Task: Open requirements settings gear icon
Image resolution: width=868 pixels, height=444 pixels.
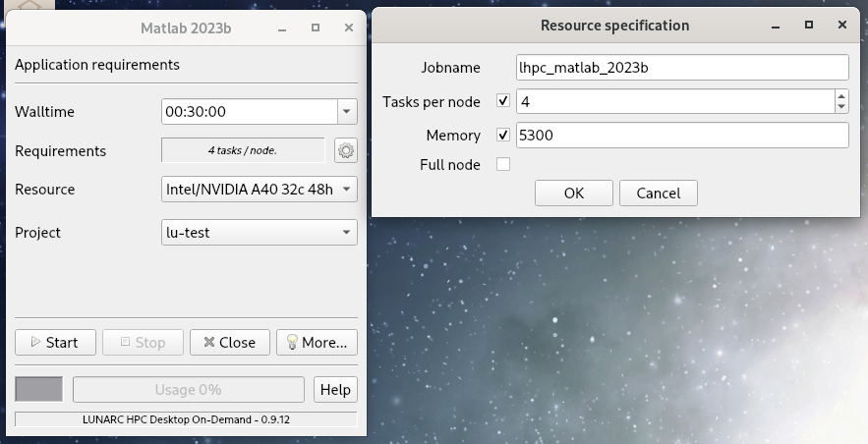Action: [345, 150]
